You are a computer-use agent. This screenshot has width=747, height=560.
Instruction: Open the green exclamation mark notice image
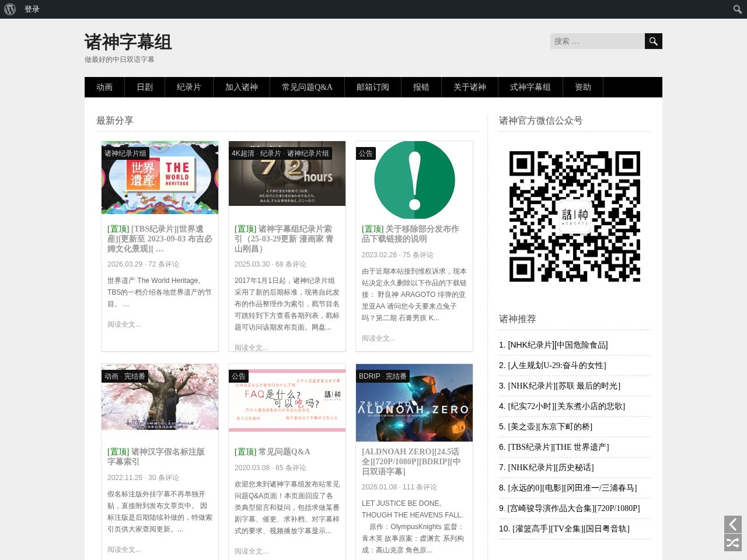[414, 180]
